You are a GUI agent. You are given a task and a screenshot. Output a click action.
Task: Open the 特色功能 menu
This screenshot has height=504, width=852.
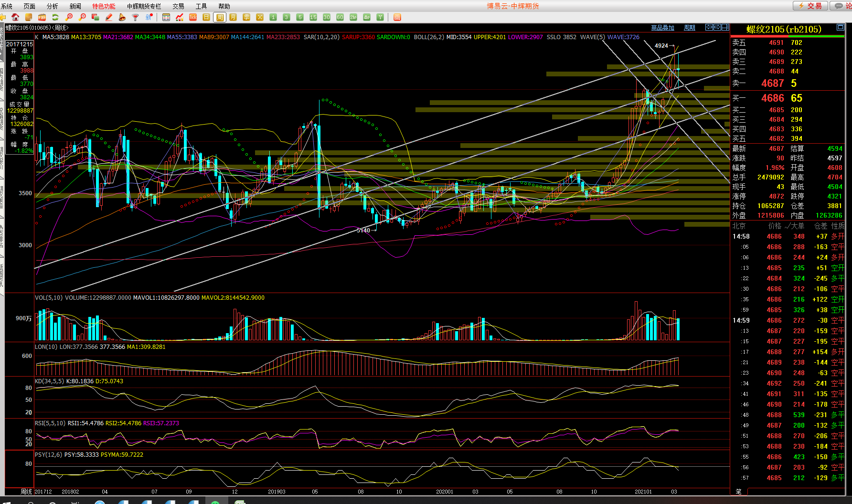(104, 6)
